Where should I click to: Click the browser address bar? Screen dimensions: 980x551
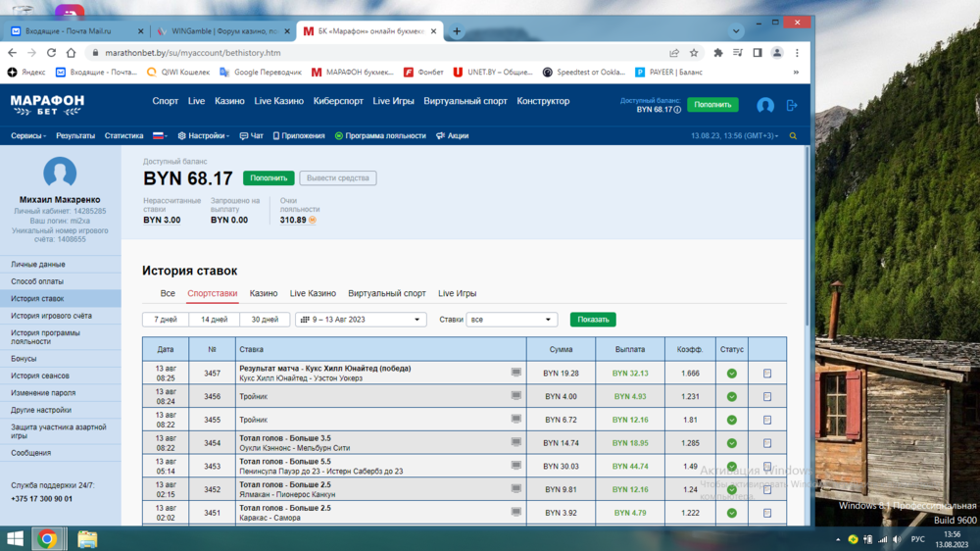coord(372,53)
